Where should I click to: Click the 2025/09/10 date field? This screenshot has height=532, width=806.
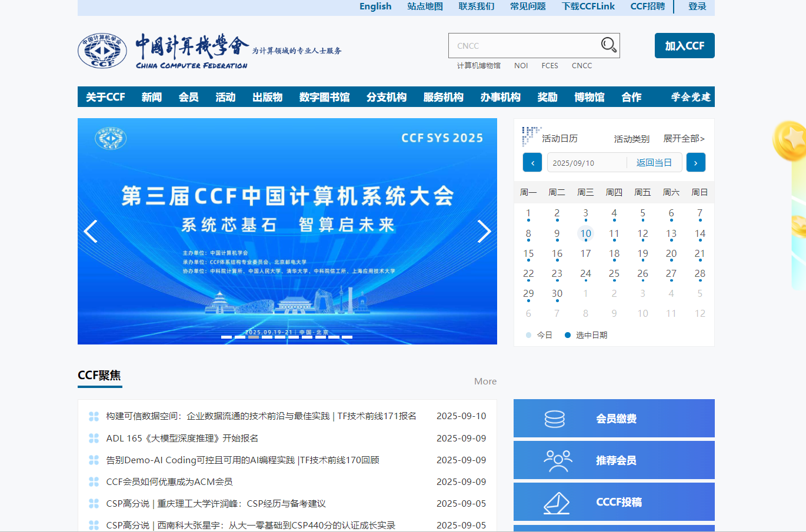pos(587,163)
